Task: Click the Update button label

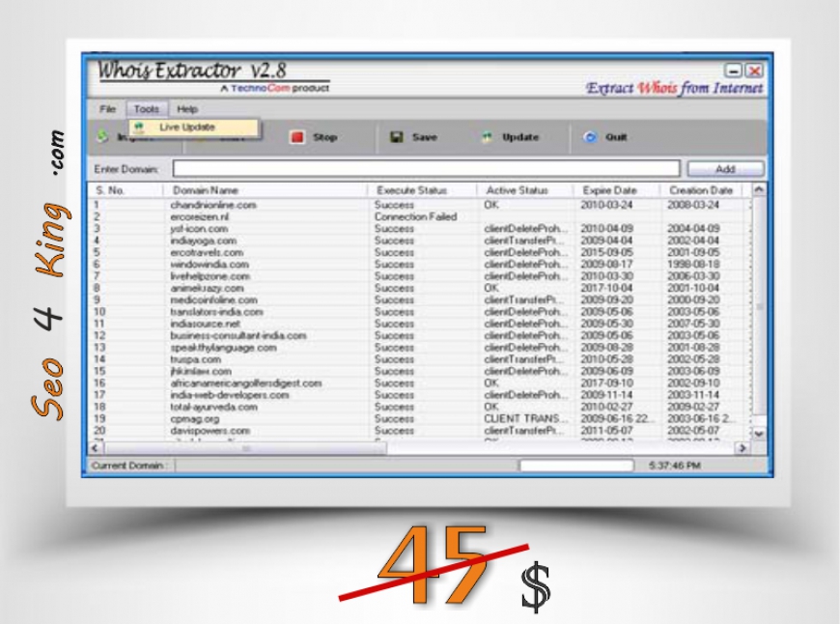Action: (x=519, y=137)
